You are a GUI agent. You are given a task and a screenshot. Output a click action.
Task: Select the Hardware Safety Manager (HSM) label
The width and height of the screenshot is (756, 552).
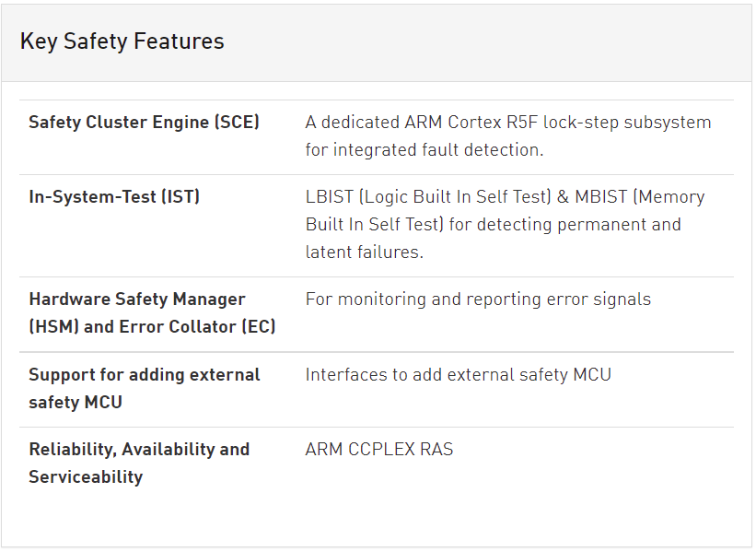[137, 299]
